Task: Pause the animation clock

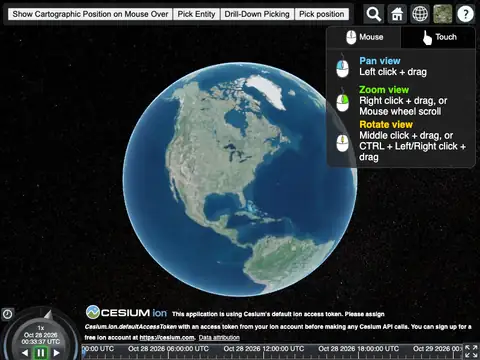Action: click(41, 353)
